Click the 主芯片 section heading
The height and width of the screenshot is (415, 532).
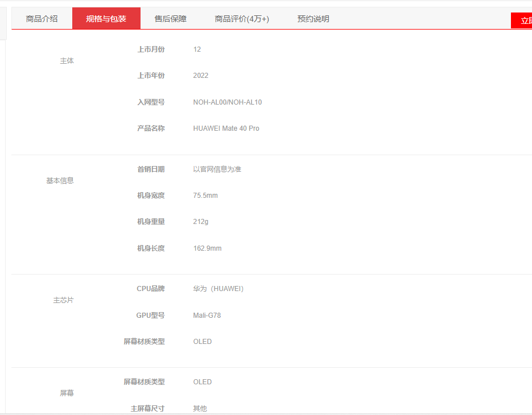coord(64,300)
